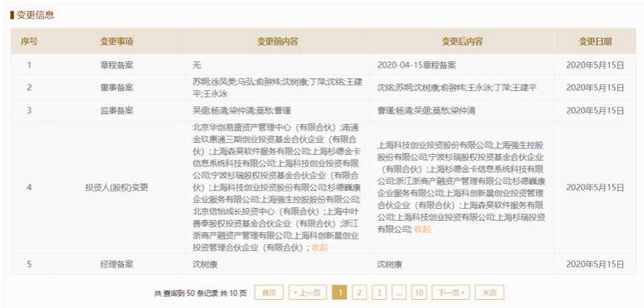Select the 经理备案 row cell
Image resolution: width=644 pixels, height=308 pixels.
pos(117,264)
